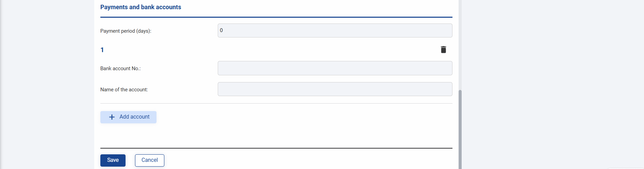Click the "Bank account No.:" label
This screenshot has width=644, height=169.
pyautogui.click(x=120, y=68)
